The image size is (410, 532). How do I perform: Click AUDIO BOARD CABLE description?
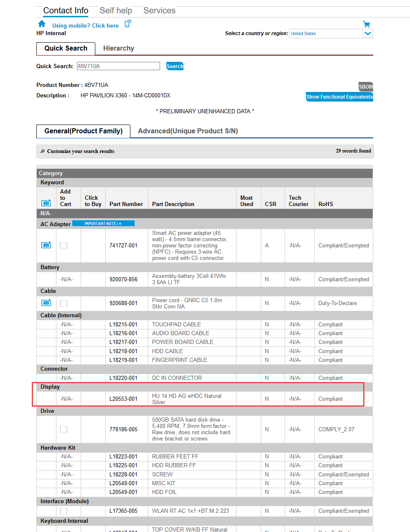tap(181, 333)
